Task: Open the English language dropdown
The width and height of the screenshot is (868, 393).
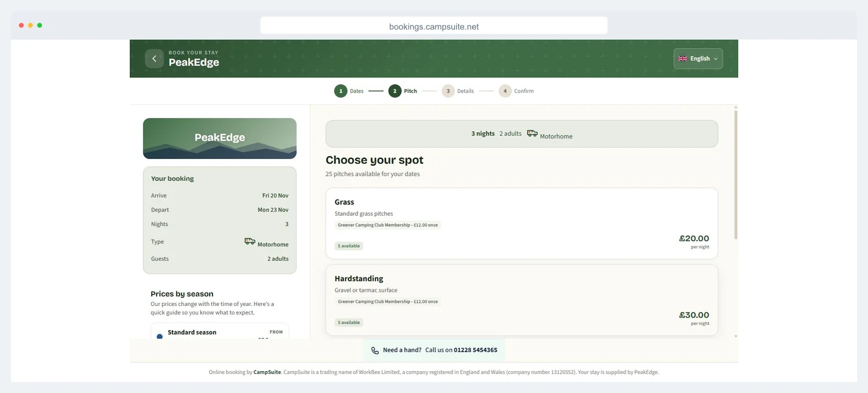Action: point(698,58)
